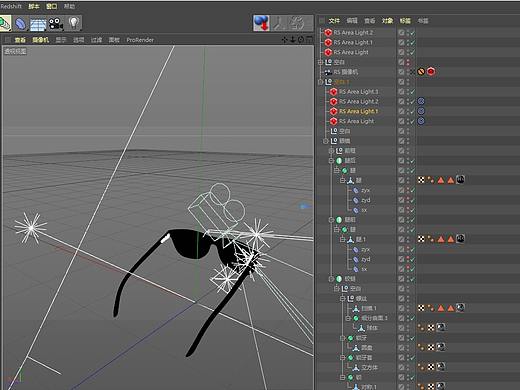
Task: Click the checkerboard tag on the 立方体 row
Action: point(431,367)
